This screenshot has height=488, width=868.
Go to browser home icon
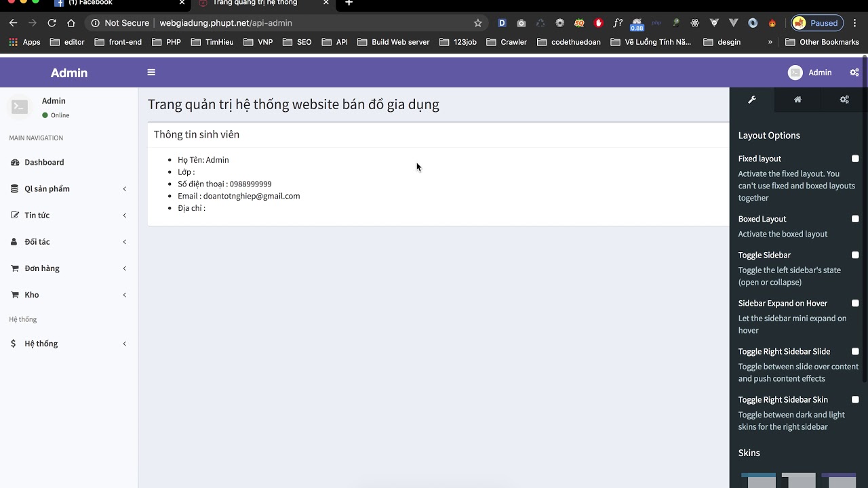(x=71, y=23)
